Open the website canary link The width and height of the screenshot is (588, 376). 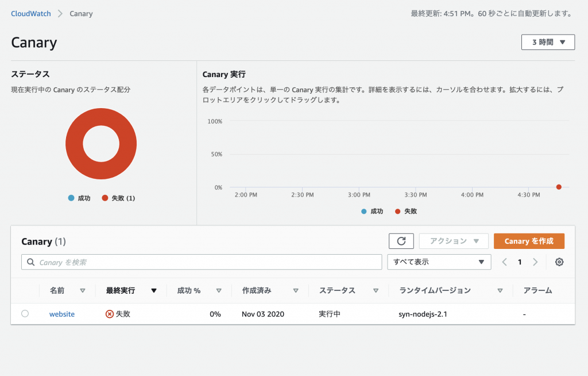(62, 314)
